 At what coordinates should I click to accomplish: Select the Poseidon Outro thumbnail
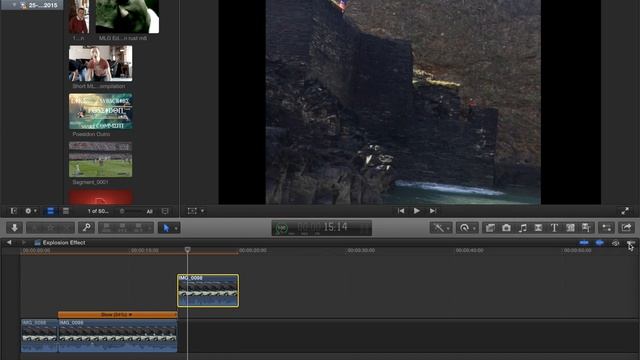100,111
